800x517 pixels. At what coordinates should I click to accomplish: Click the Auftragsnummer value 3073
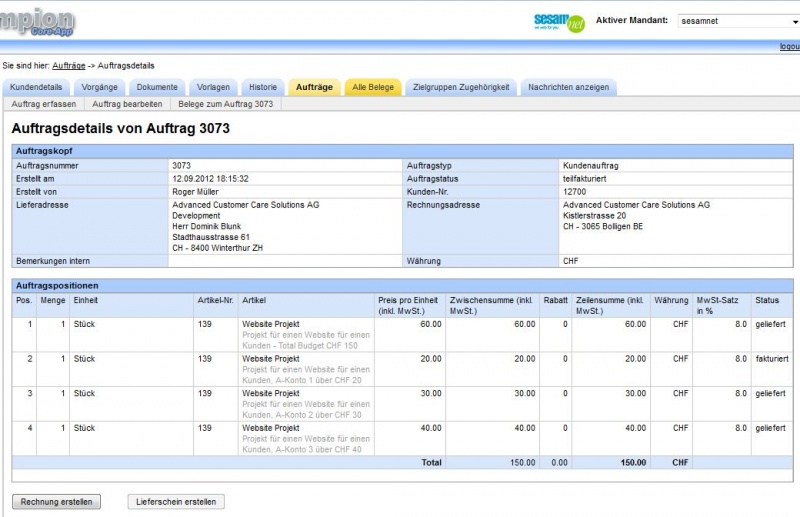(182, 166)
